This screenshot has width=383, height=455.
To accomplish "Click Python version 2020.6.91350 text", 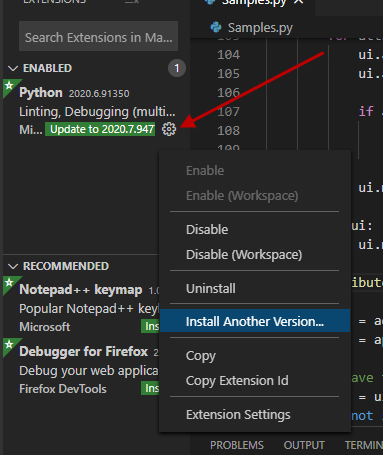I will click(x=99, y=94).
